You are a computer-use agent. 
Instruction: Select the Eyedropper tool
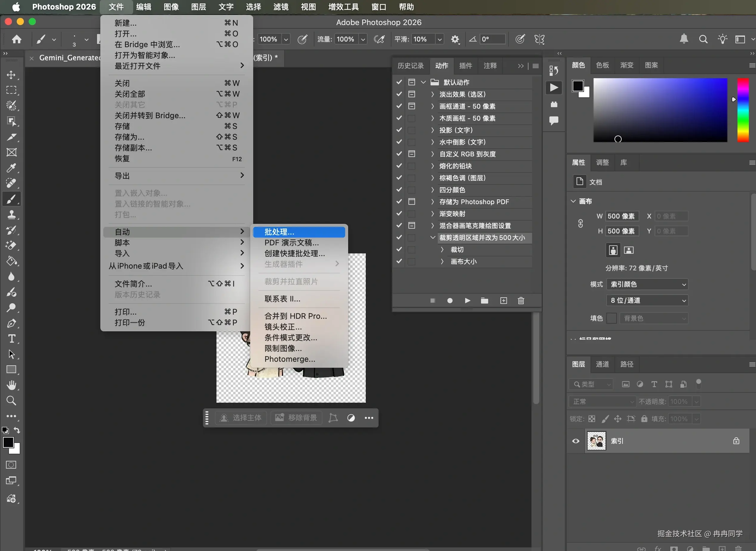tap(11, 168)
